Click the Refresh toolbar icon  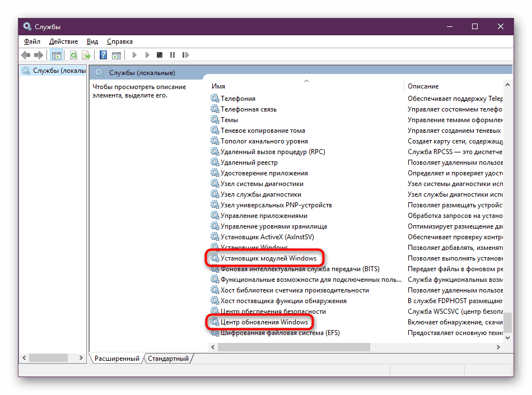(73, 55)
